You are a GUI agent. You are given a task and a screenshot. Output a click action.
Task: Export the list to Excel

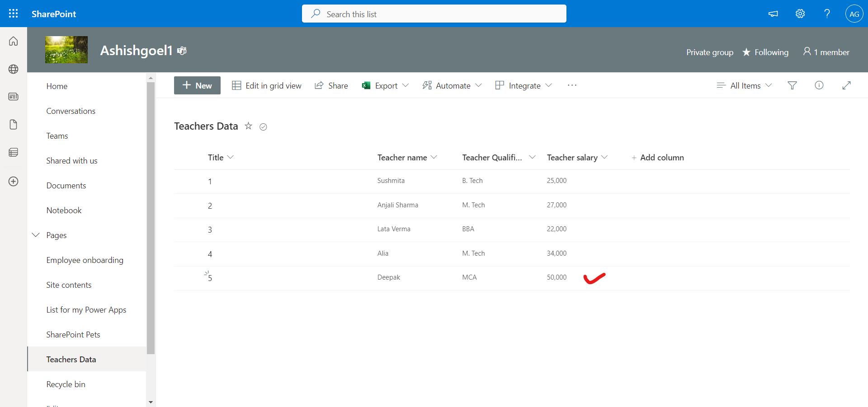pos(385,85)
